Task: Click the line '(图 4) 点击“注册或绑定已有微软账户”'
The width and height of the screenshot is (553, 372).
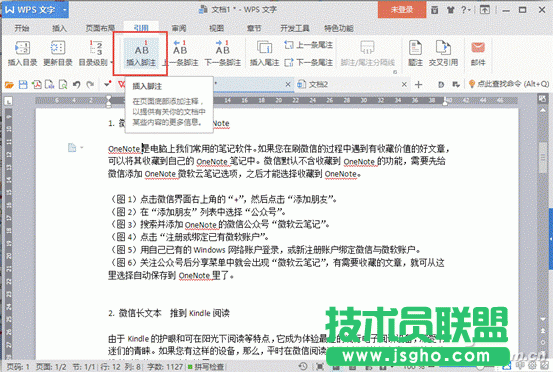Action: tap(189, 237)
